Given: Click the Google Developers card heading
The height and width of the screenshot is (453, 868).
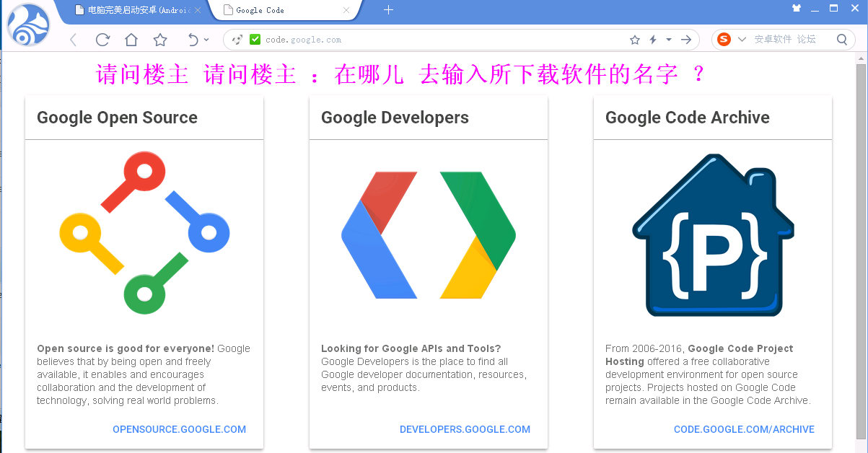Looking at the screenshot, I should tap(395, 118).
